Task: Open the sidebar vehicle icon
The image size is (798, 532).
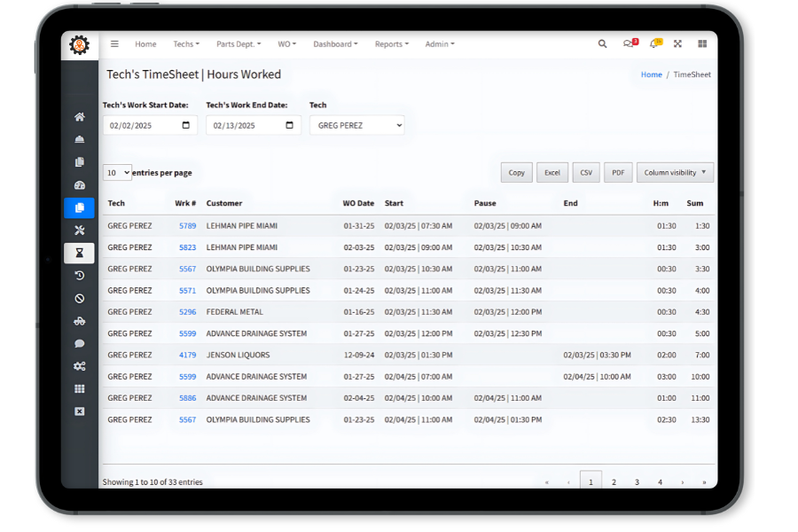Action: click(x=80, y=321)
